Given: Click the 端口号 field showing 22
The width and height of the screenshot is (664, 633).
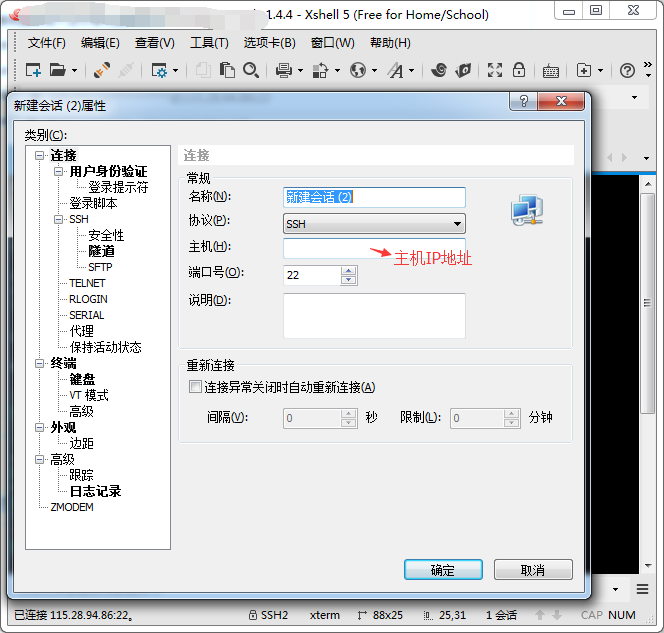Looking at the screenshot, I should coord(312,275).
